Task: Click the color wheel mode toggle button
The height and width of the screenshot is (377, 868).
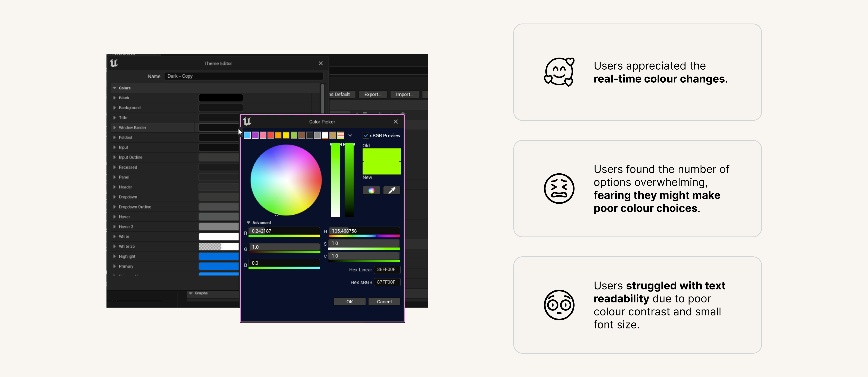Action: tap(371, 191)
